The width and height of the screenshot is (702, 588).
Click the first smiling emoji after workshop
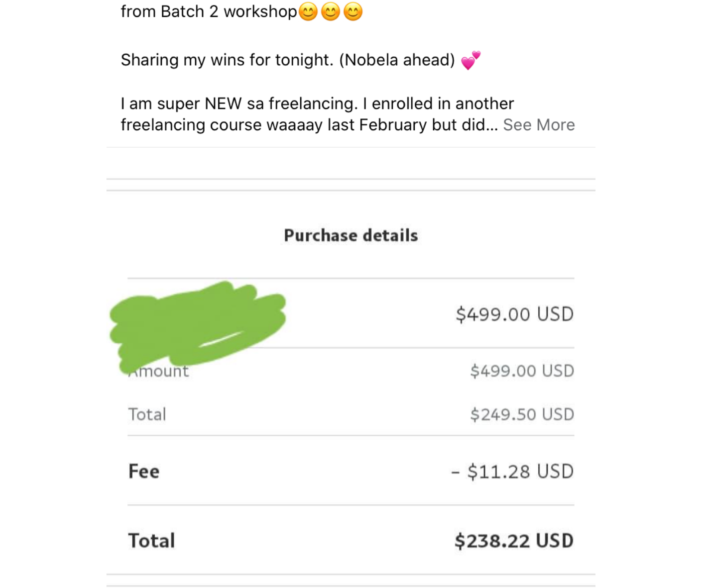pos(308,11)
